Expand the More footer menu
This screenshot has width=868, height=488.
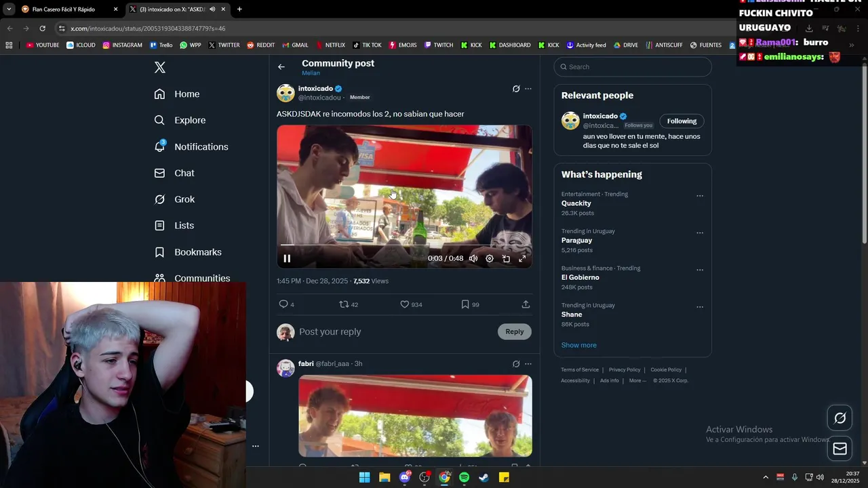(x=637, y=380)
